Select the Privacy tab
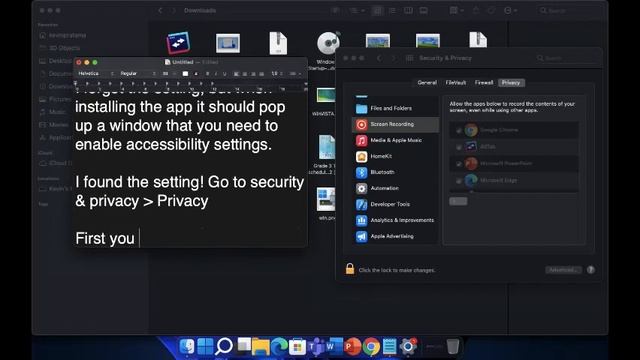The image size is (640, 360). (511, 82)
